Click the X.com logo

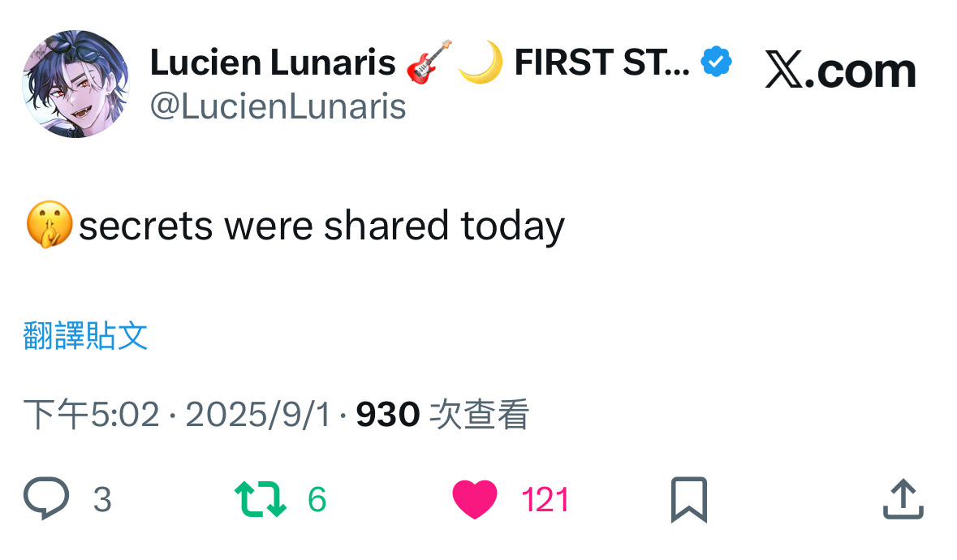pyautogui.click(x=840, y=71)
